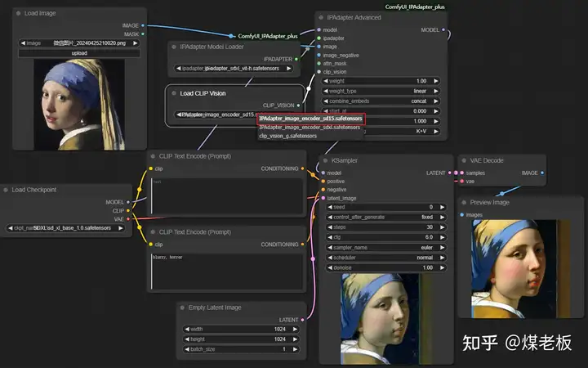The image size is (588, 368).
Task: Open the K+V embeds scaling dropdown
Action: pyautogui.click(x=401, y=132)
